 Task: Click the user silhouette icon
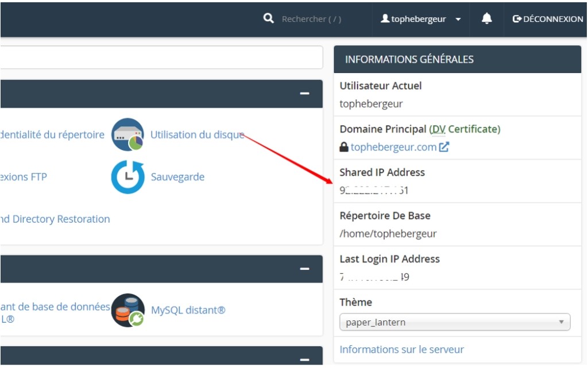point(385,18)
